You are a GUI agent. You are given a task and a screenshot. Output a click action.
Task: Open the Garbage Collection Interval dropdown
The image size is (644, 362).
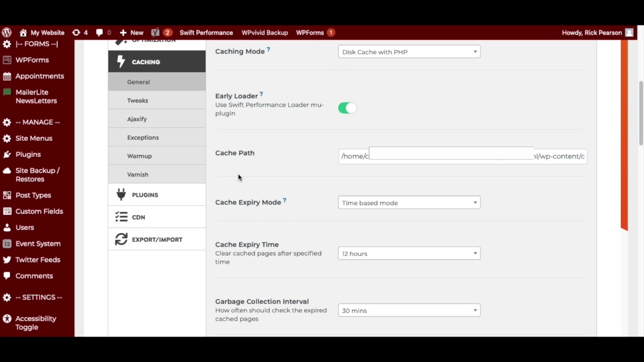pyautogui.click(x=409, y=310)
